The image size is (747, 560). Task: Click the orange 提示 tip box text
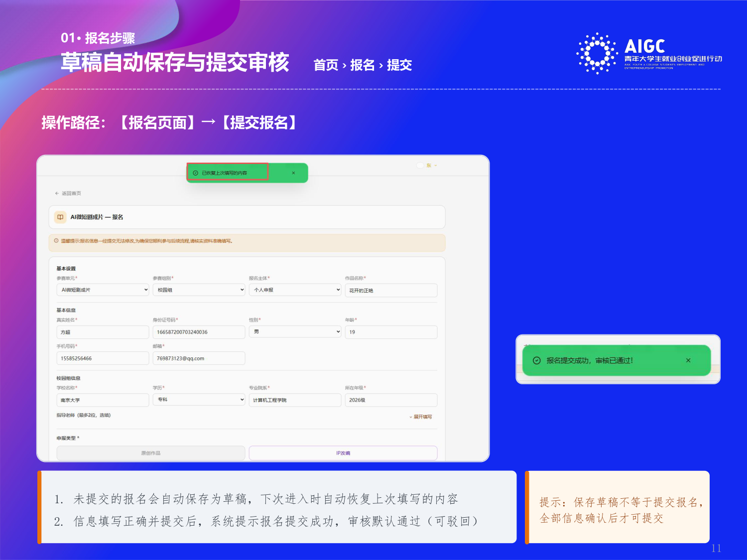(621, 510)
